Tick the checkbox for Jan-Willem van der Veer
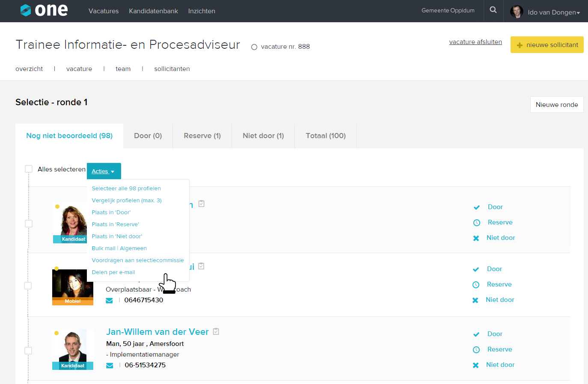 [28, 351]
